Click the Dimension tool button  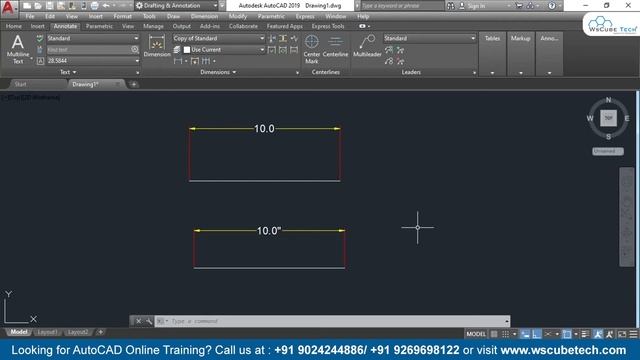(x=157, y=46)
